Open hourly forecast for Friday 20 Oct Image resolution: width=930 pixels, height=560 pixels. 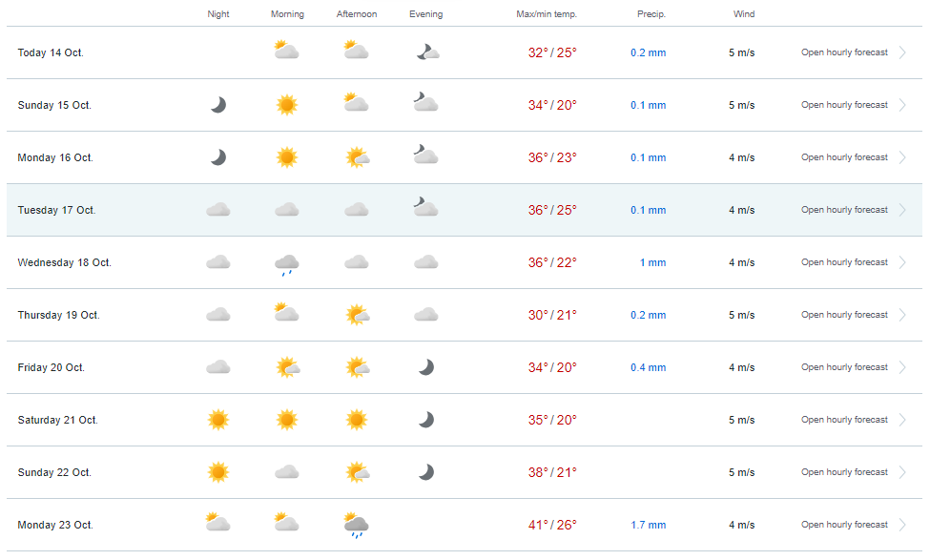pyautogui.click(x=844, y=367)
